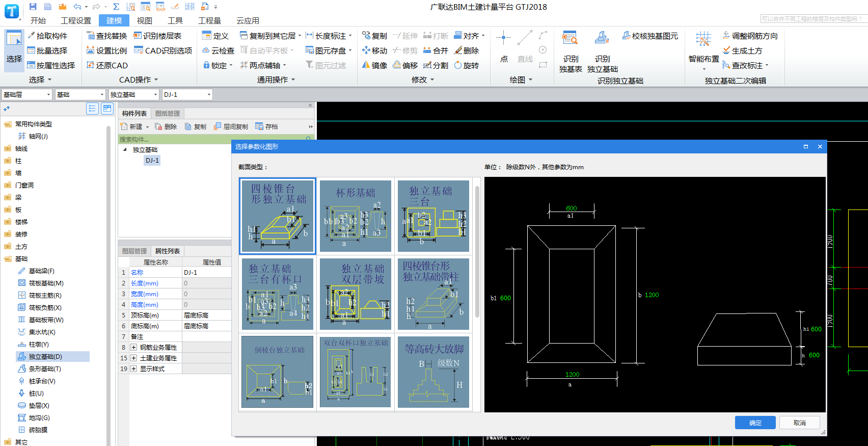This screenshot has width=868, height=446.
Task: Select the 镜像 mirror tool
Action: (x=375, y=65)
